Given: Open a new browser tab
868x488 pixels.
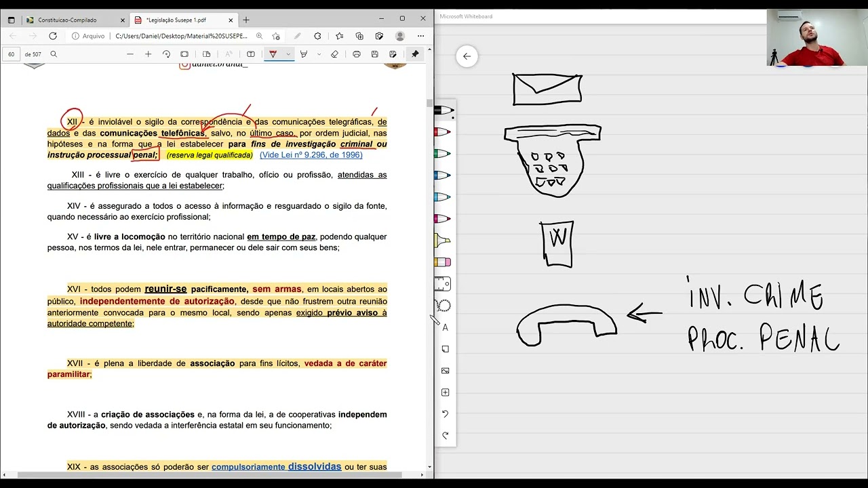Looking at the screenshot, I should 246,20.
